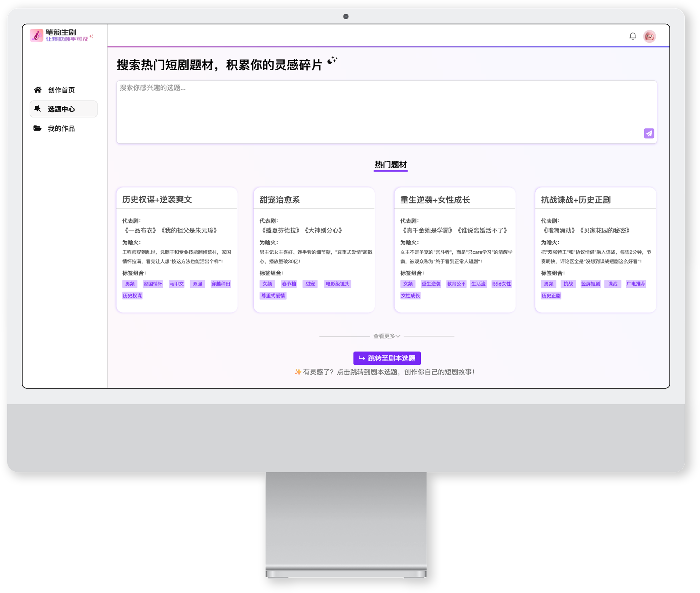Screen dimensions: 700x593
Task: Click the 甜宠 tag
Action: [x=310, y=284]
